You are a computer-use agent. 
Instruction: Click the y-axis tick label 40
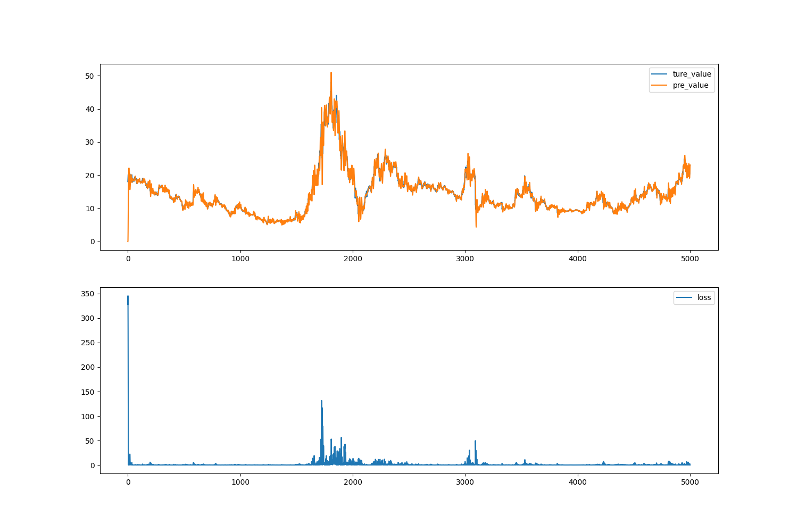click(90, 109)
